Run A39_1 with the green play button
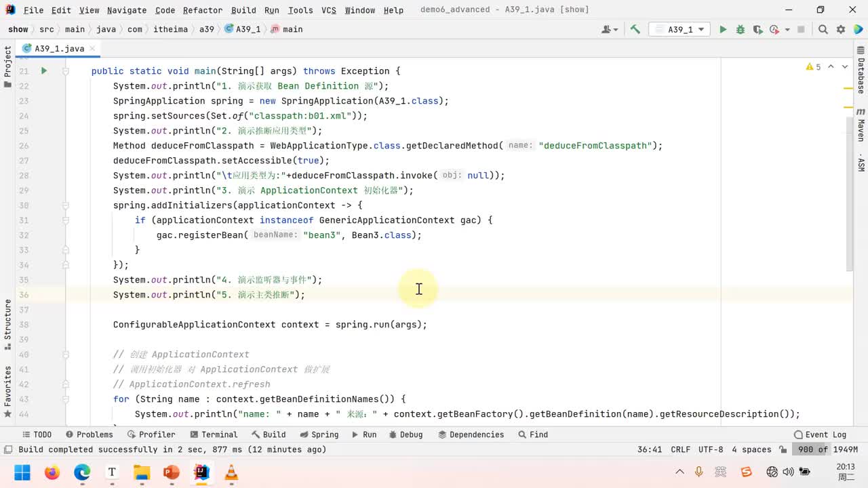Image resolution: width=868 pixels, height=488 pixels. coord(723,29)
